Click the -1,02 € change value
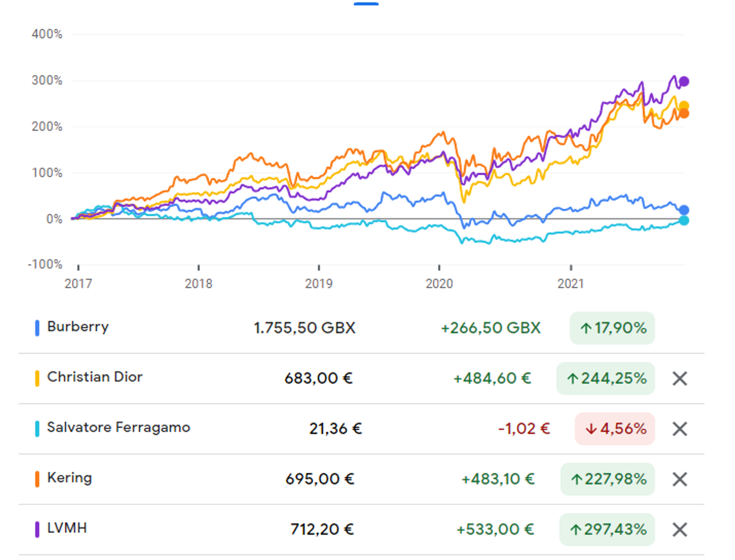 pyautogui.click(x=524, y=429)
